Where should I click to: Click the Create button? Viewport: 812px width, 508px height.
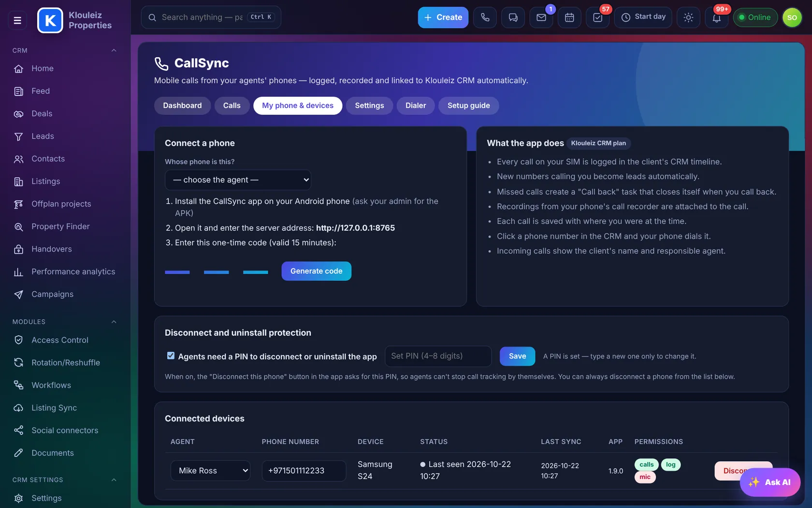click(x=443, y=17)
